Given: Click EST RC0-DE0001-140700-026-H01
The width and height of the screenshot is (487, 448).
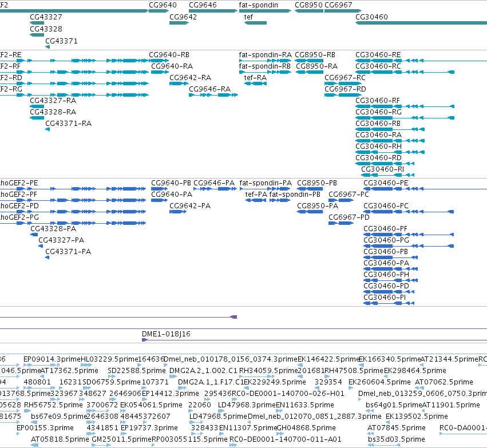Looking at the screenshot, I should [288, 394].
